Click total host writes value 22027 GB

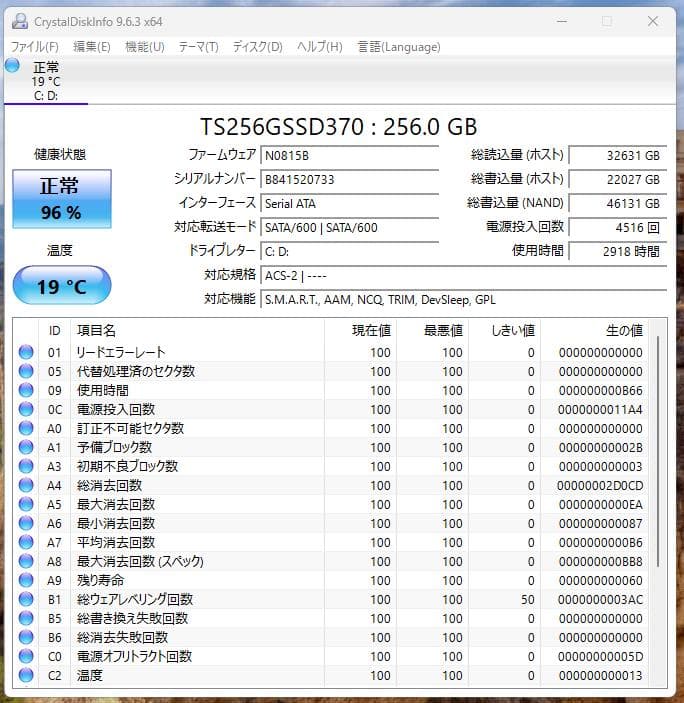pos(618,179)
